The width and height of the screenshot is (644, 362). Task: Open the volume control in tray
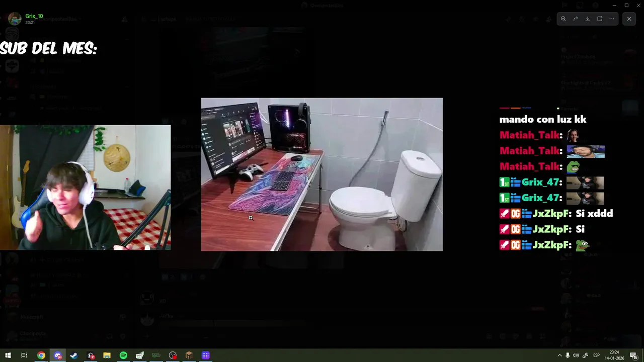(x=576, y=355)
